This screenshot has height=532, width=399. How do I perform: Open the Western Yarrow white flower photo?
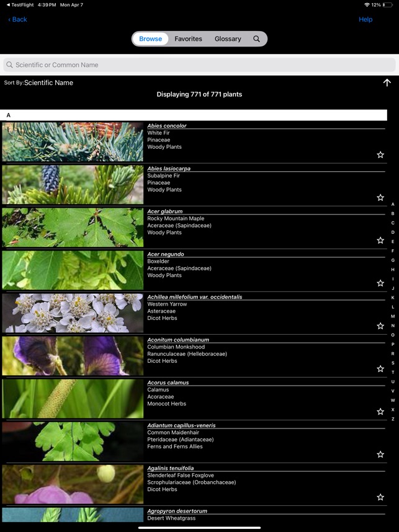tap(73, 313)
